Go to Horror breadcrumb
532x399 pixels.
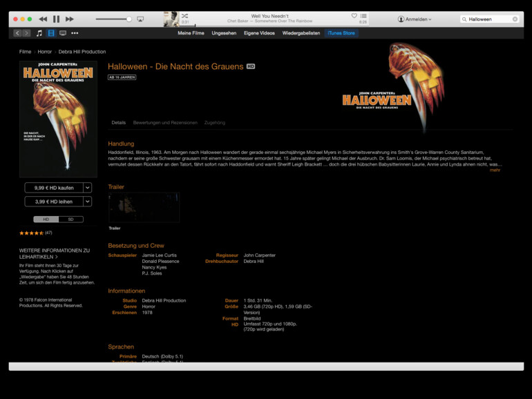[45, 52]
